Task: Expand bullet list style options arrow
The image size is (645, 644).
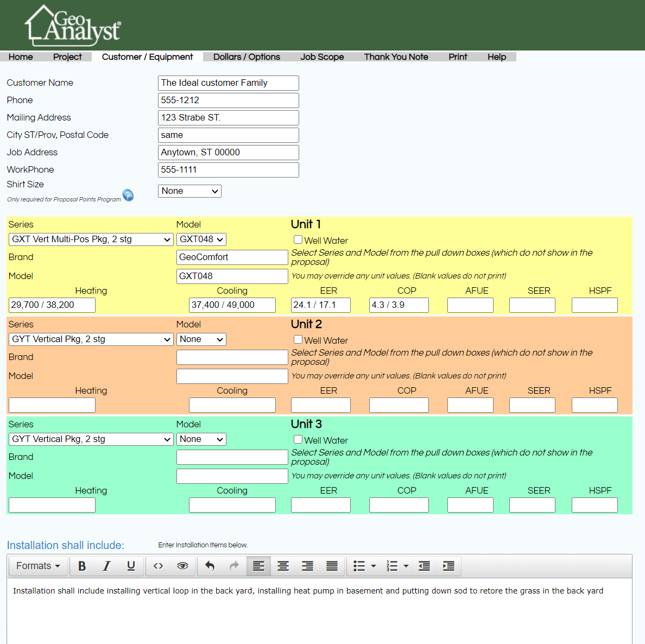Action: pyautogui.click(x=374, y=566)
